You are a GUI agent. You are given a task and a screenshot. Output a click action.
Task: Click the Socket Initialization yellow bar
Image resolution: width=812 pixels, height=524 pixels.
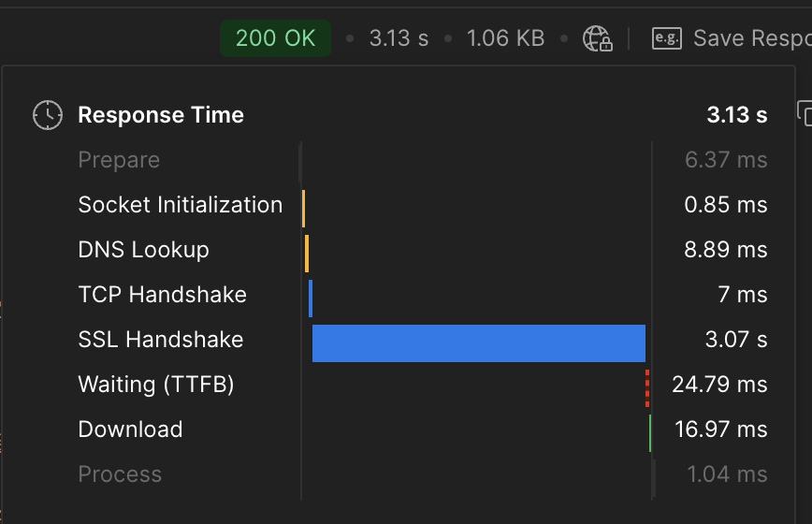click(303, 209)
